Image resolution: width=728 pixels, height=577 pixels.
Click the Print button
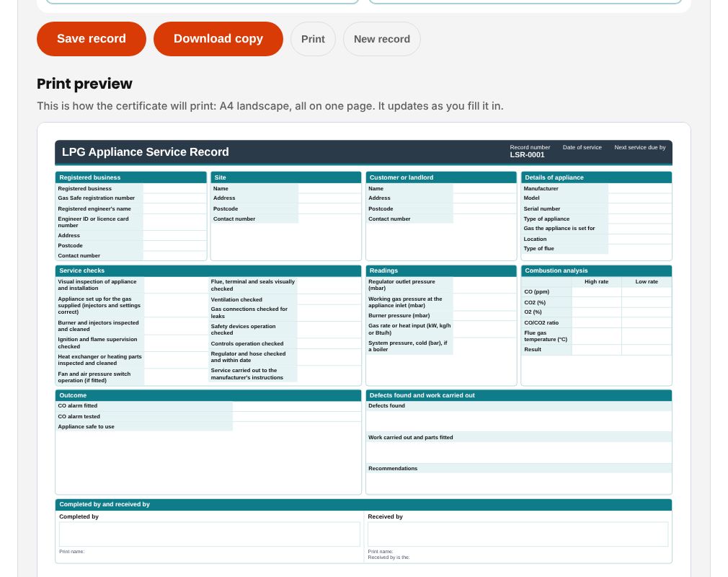(x=313, y=39)
